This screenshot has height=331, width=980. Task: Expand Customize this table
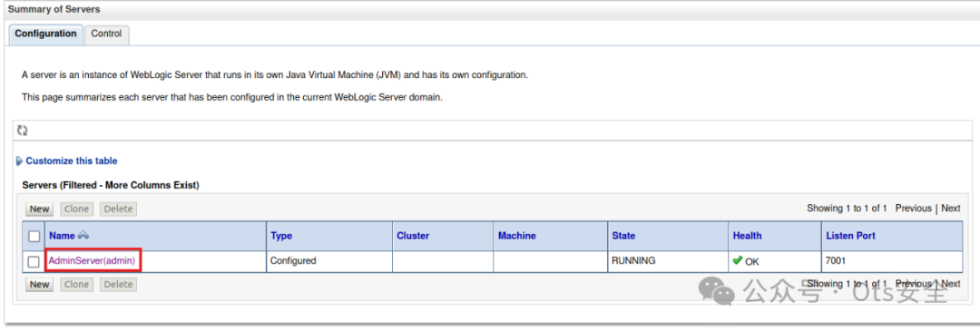point(72,161)
